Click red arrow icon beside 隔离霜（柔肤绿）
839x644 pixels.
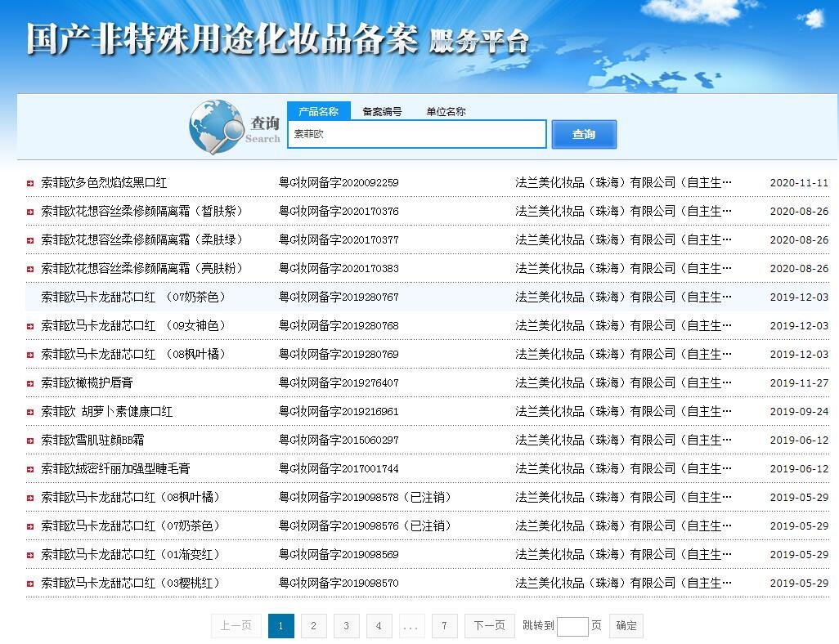[30, 241]
